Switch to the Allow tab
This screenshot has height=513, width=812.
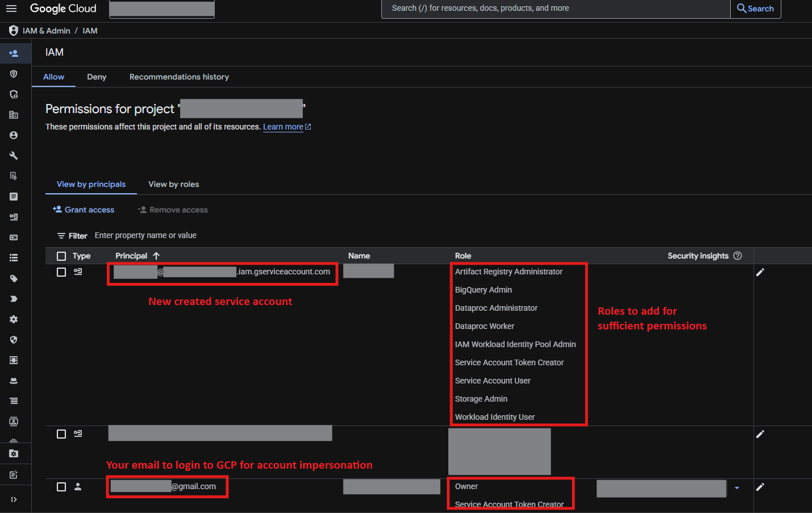[x=54, y=77]
